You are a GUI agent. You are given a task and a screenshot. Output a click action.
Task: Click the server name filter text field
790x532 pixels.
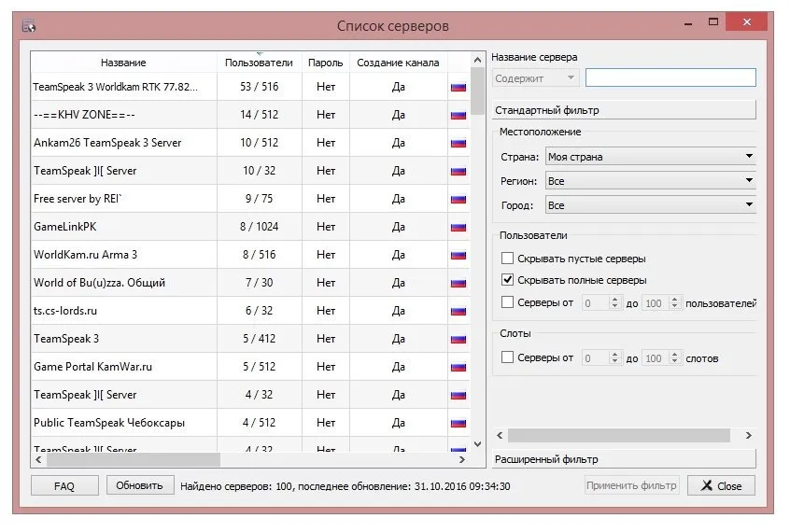coord(670,77)
